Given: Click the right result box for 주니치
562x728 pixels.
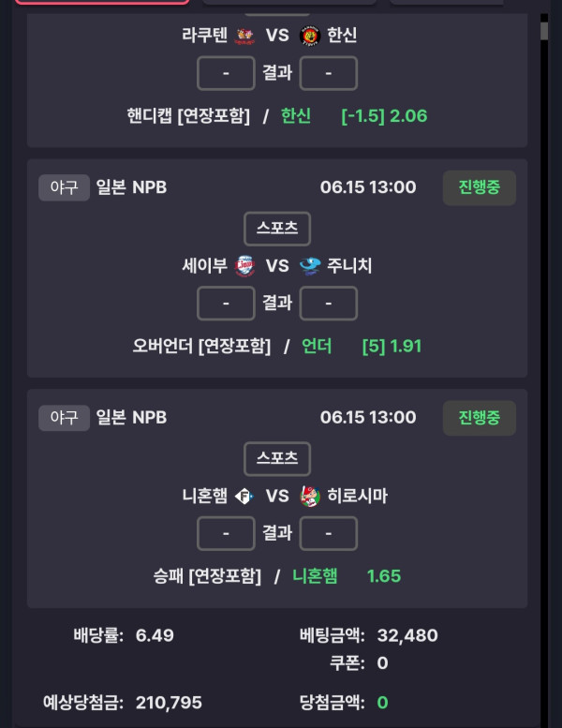Looking at the screenshot, I should (329, 304).
